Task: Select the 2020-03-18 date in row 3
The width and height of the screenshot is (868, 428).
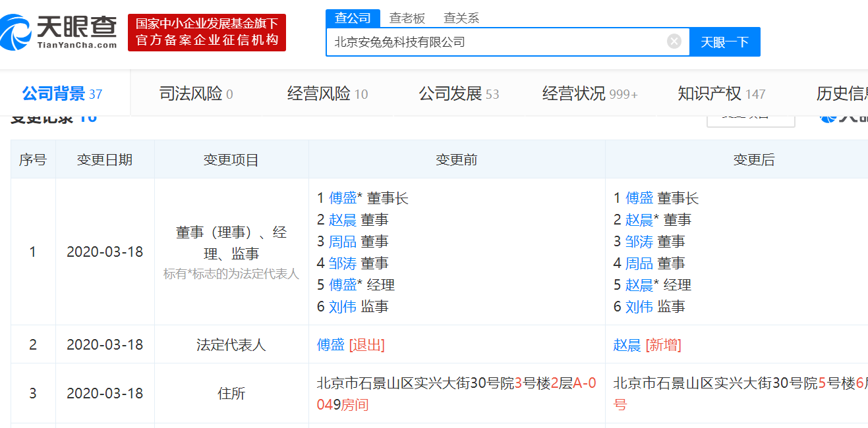Action: [105, 394]
